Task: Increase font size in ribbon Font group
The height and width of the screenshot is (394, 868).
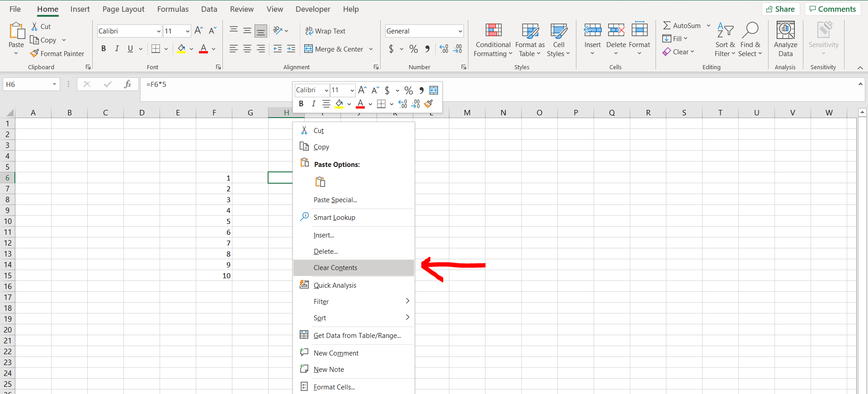Action: [198, 31]
